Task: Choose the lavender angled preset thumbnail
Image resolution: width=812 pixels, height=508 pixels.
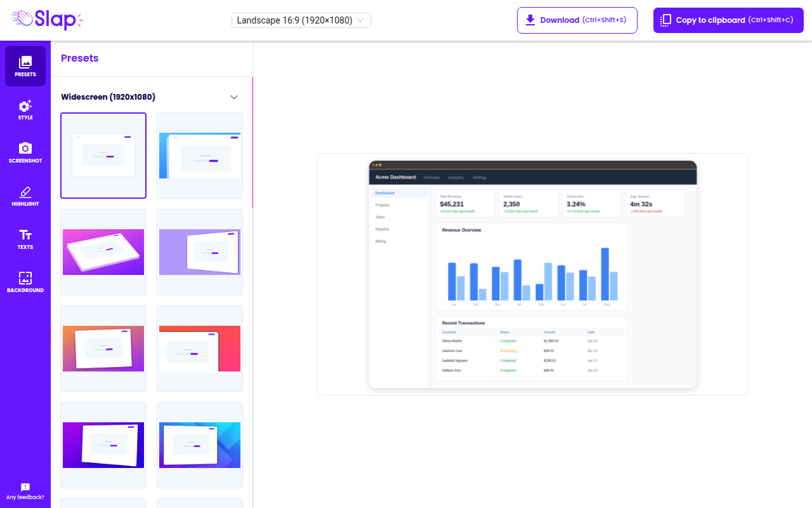Action: click(200, 252)
